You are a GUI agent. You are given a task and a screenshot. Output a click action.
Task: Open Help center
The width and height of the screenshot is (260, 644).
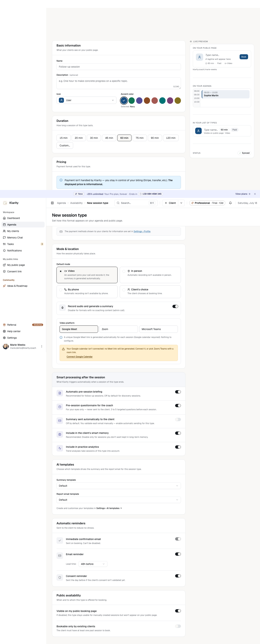pos(23,331)
